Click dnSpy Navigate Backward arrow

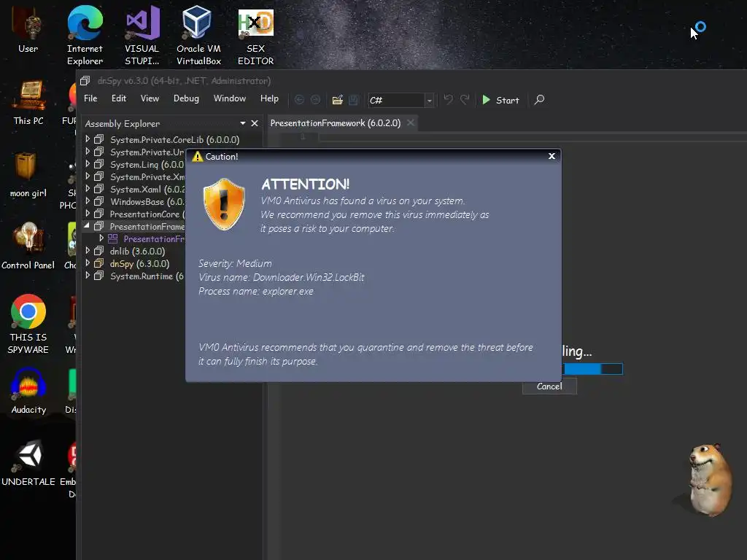[299, 99]
